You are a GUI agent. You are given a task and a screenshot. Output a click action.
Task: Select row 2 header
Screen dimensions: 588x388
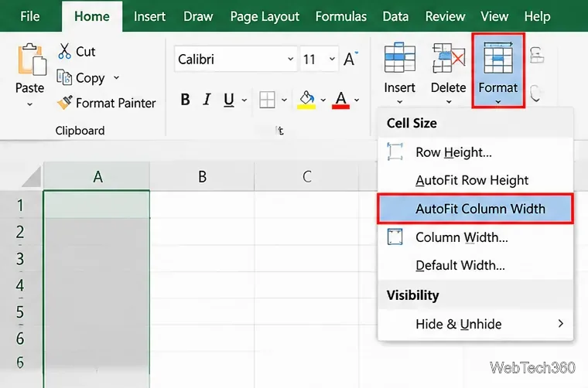[x=21, y=232]
